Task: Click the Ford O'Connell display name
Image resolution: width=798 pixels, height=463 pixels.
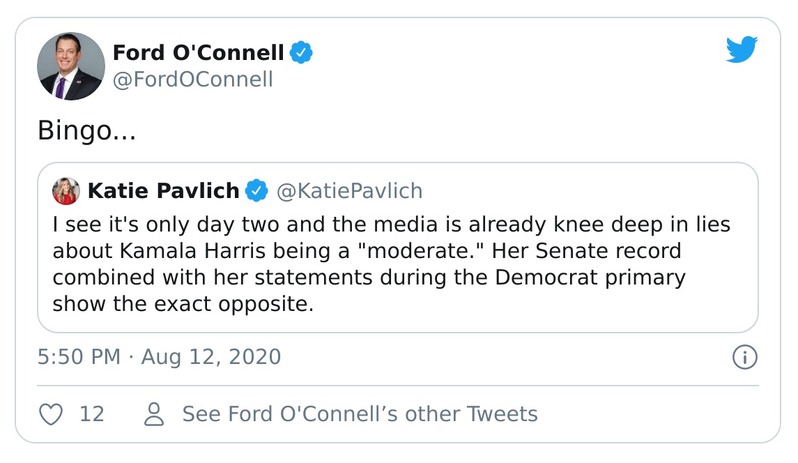Action: coord(198,52)
